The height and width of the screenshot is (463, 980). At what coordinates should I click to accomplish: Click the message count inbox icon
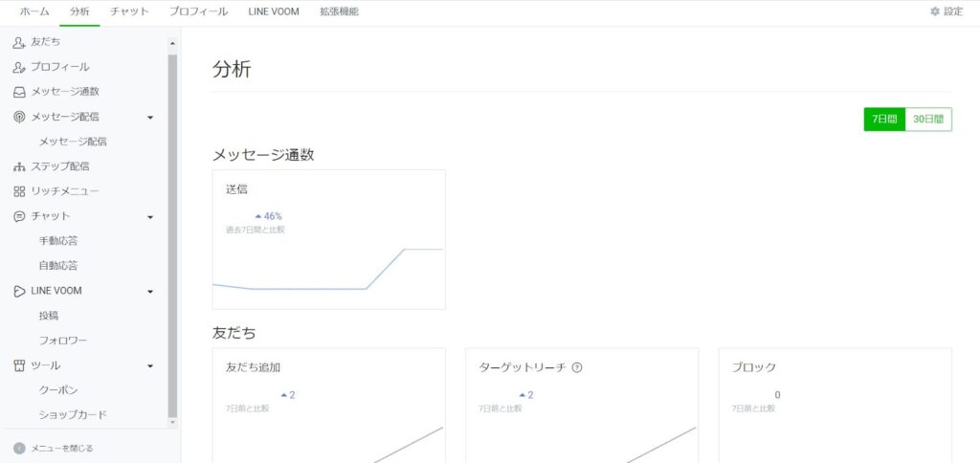click(19, 92)
